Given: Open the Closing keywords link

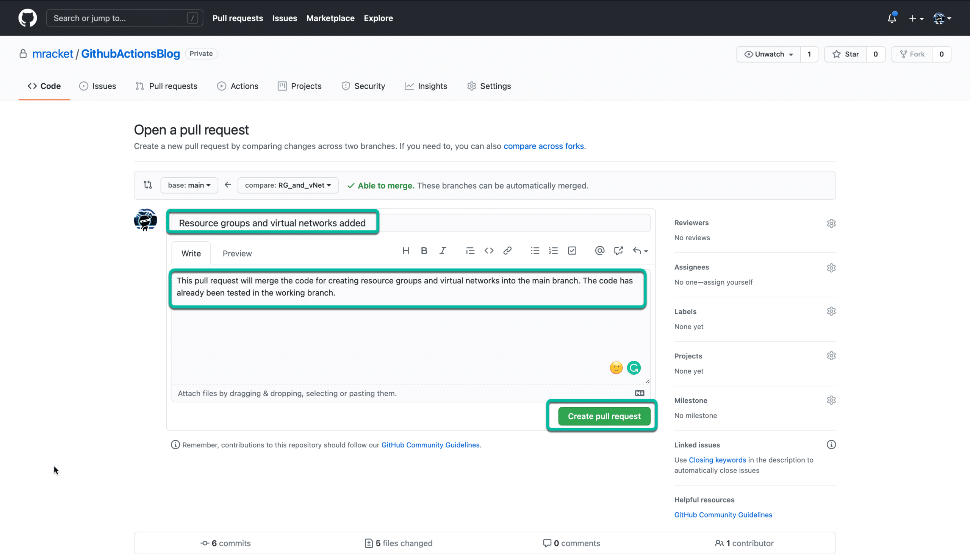Looking at the screenshot, I should point(717,460).
